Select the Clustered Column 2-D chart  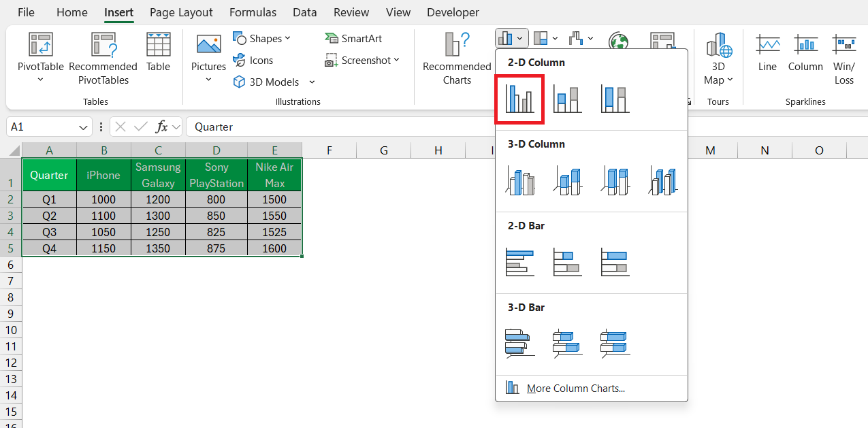(519, 99)
